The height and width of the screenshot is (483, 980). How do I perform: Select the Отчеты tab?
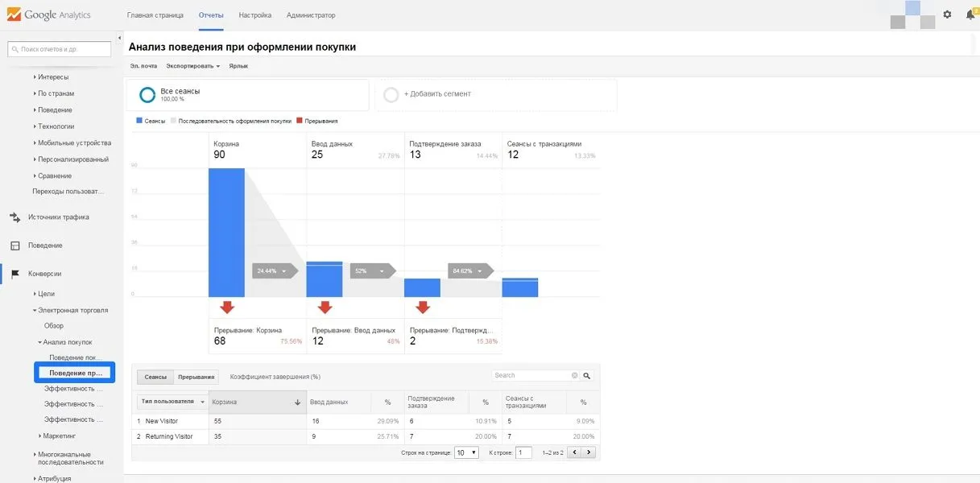pos(211,15)
